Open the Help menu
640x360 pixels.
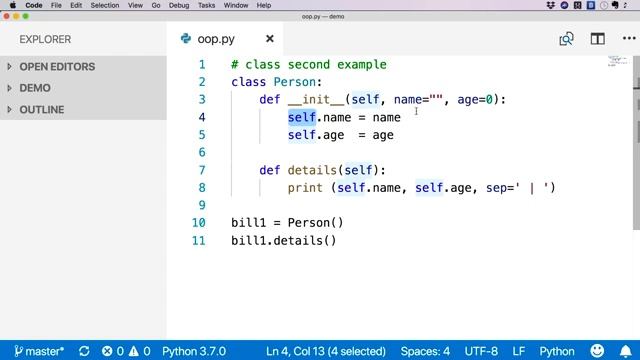coord(264,5)
